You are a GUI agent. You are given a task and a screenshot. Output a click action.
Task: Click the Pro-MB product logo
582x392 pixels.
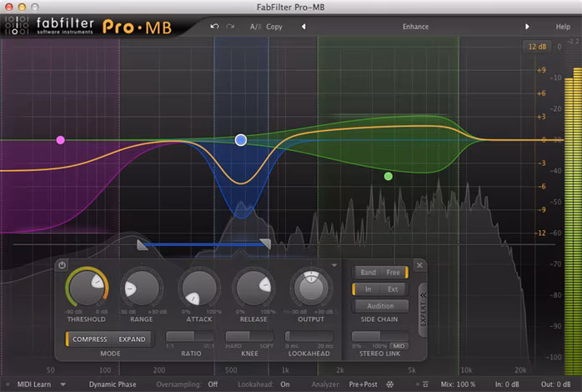(137, 27)
